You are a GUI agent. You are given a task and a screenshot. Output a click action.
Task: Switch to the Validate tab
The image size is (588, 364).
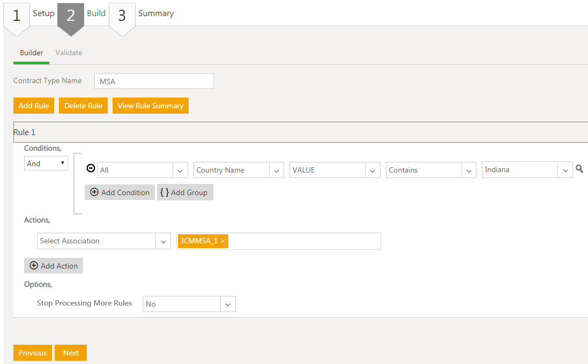tap(69, 53)
